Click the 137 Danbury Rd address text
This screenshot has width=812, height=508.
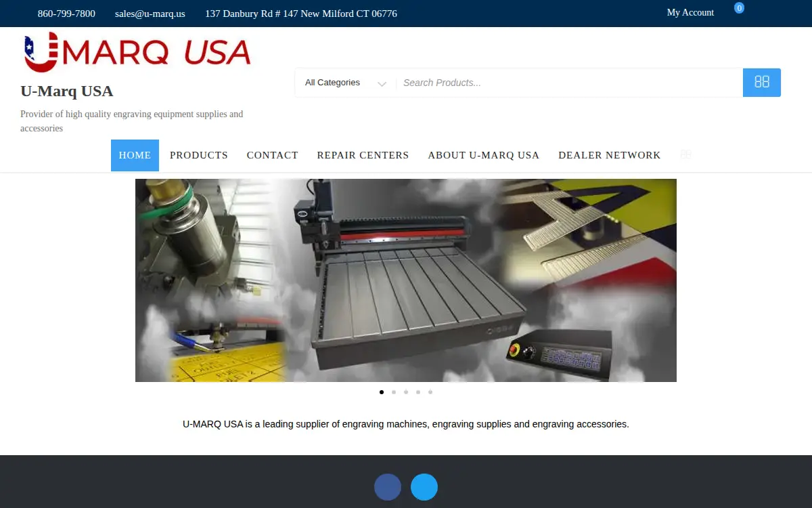pos(301,14)
